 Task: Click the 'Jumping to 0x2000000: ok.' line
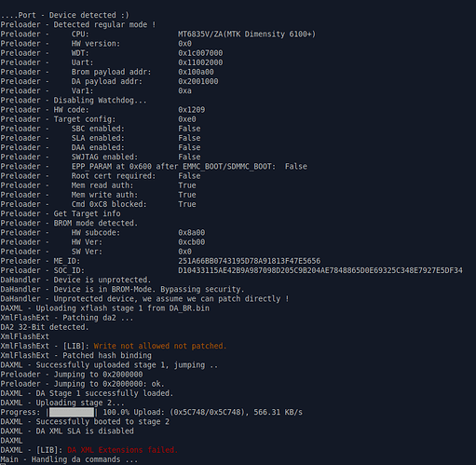point(82,384)
